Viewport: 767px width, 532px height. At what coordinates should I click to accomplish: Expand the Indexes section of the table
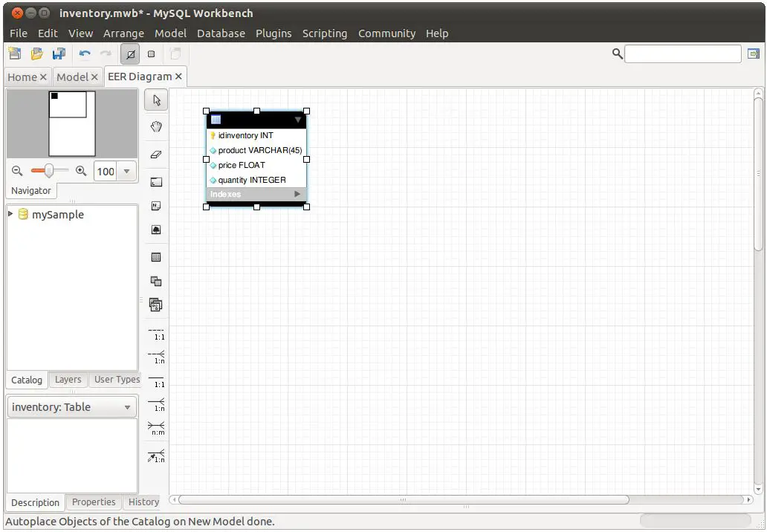click(x=297, y=195)
